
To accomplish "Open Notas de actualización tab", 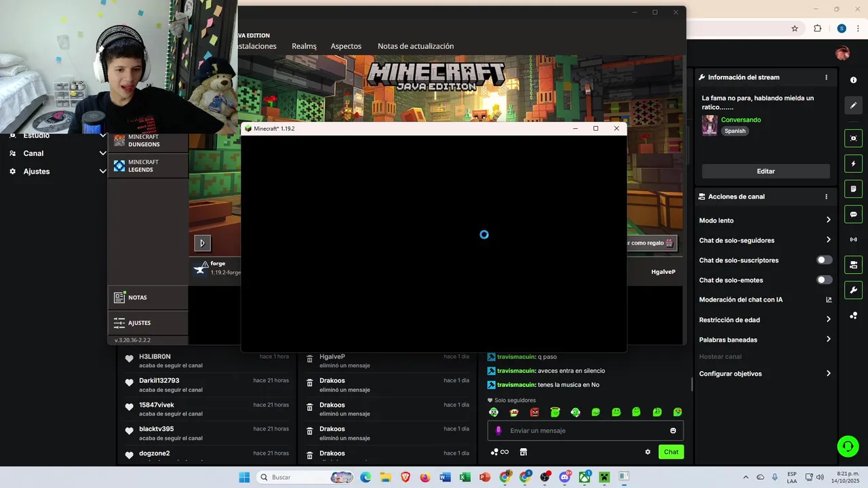I will pos(416,46).
